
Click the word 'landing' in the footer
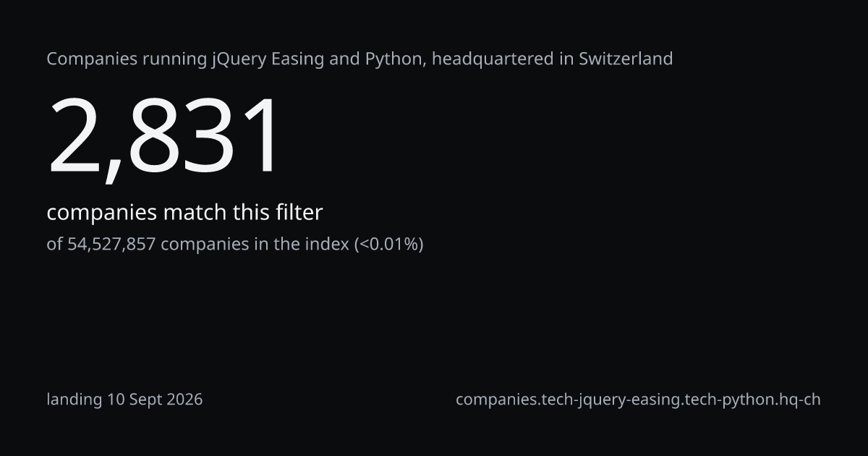tap(75, 400)
